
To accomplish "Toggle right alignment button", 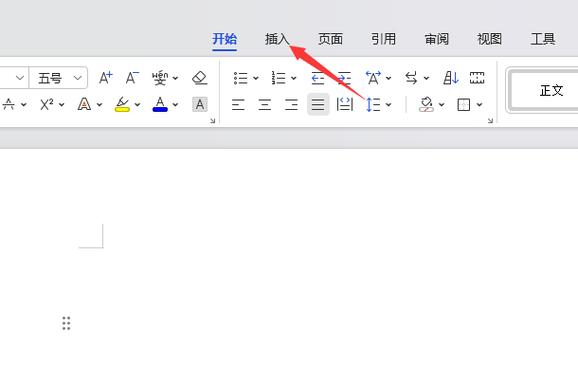I will [291, 105].
